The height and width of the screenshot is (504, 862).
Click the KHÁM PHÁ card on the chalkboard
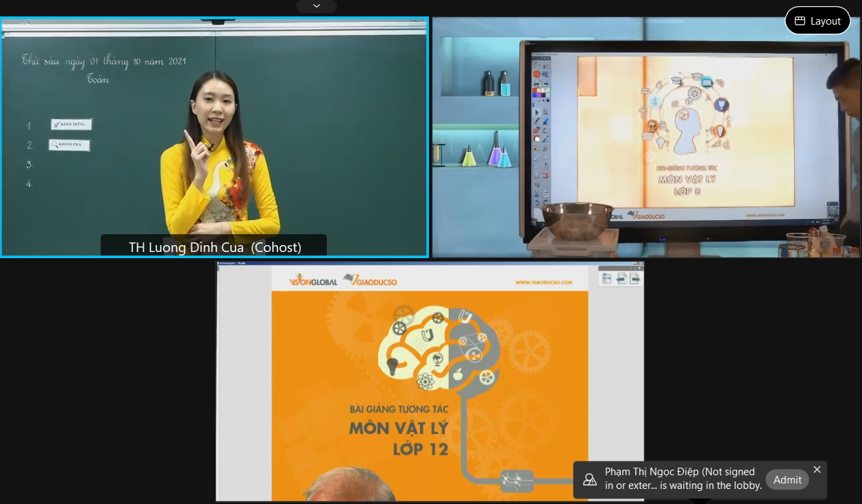(69, 144)
